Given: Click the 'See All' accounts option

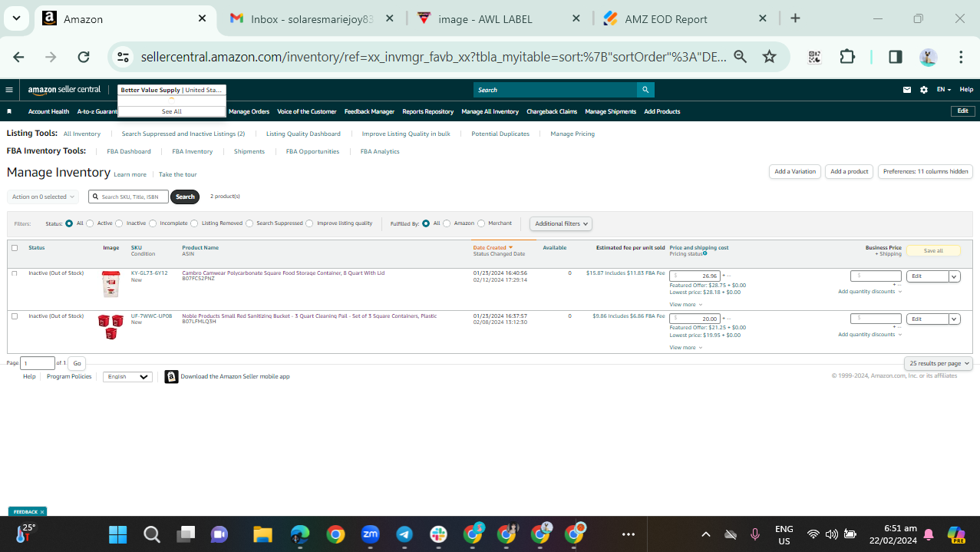Looking at the screenshot, I should pyautogui.click(x=172, y=111).
